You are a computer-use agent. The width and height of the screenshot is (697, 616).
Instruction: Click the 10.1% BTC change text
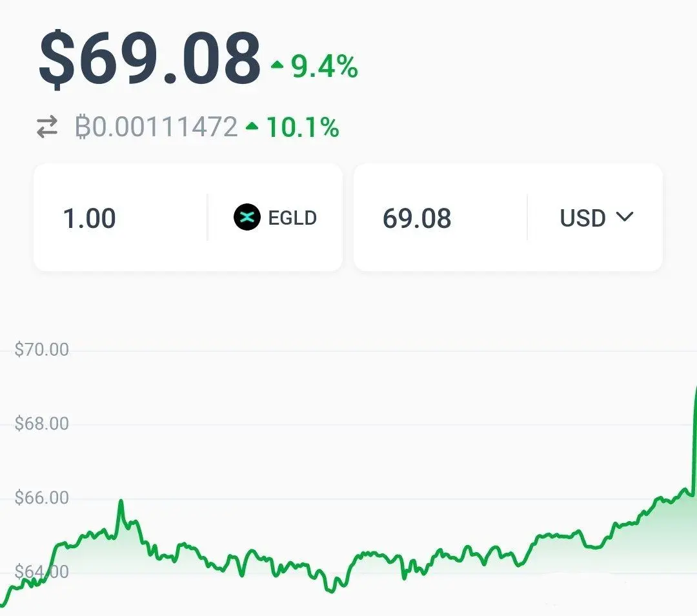click(x=303, y=127)
